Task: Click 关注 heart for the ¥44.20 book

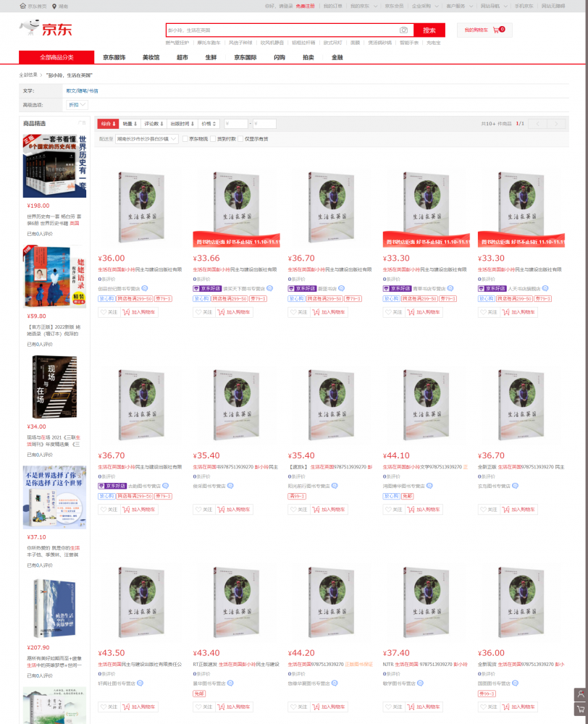Action: [x=298, y=707]
